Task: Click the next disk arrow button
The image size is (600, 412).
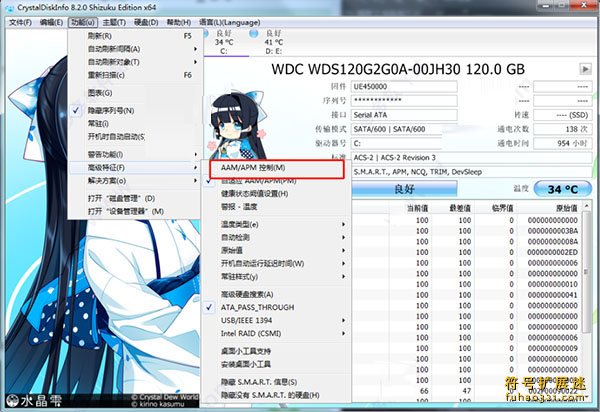Action: [585, 69]
